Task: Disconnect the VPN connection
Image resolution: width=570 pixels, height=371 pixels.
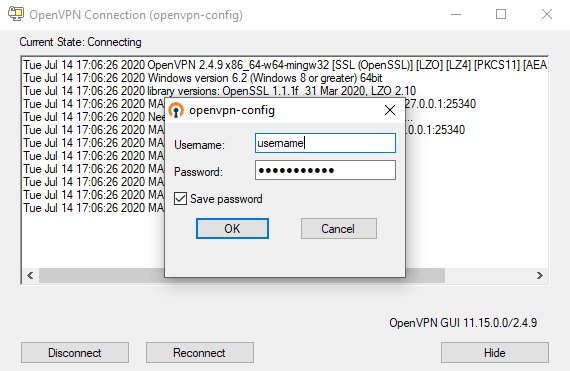Action: [75, 352]
